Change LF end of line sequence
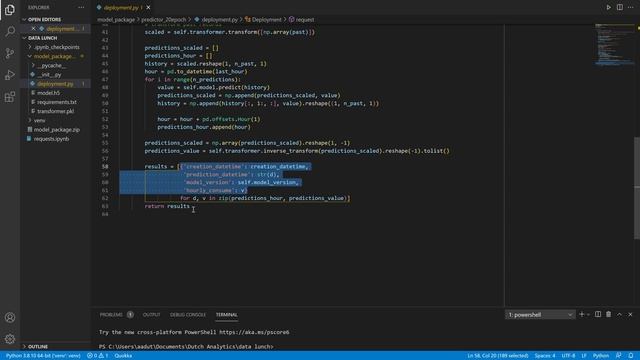640x360 pixels. [x=584, y=356]
